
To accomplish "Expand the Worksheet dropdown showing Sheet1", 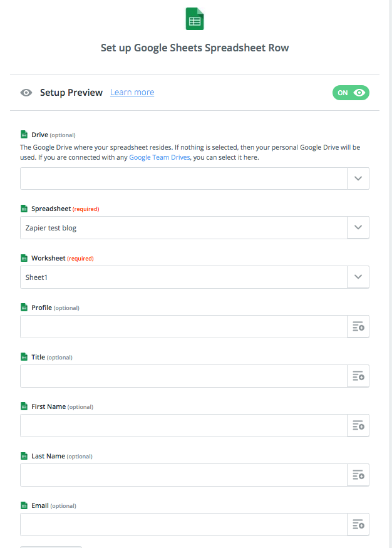I will click(358, 276).
